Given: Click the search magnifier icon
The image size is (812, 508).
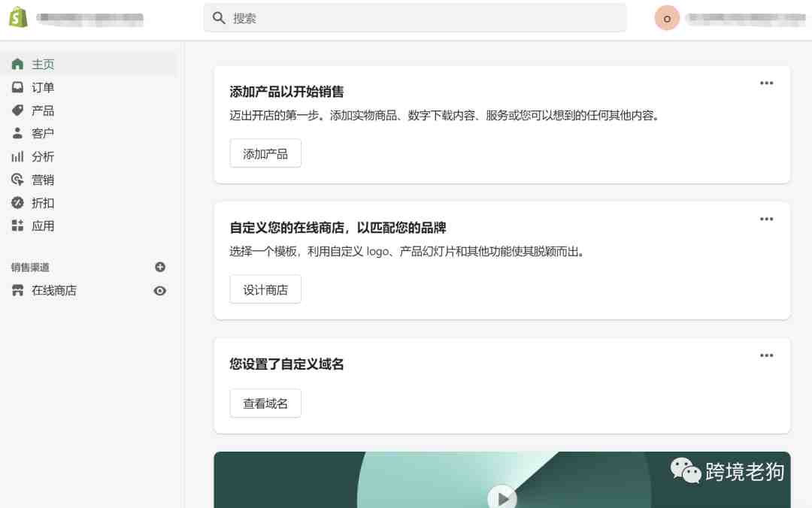Looking at the screenshot, I should (219, 18).
